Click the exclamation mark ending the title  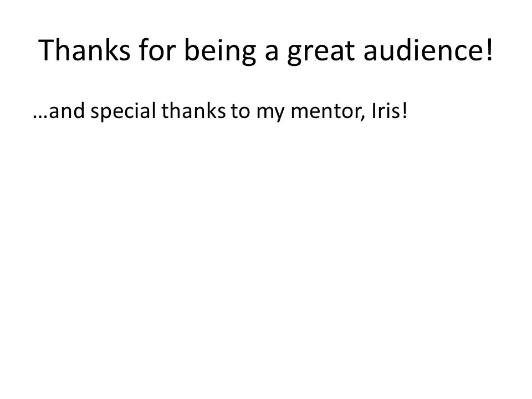pos(489,49)
